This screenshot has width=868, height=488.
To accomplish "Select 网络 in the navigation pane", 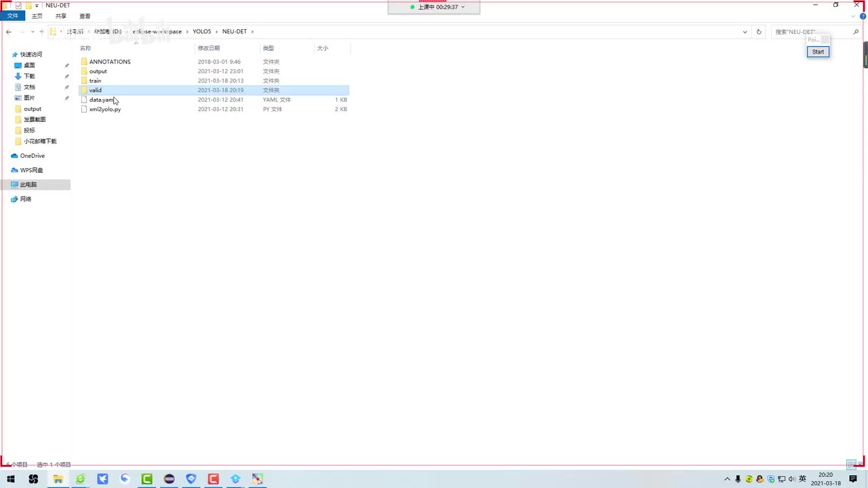I will coord(25,199).
